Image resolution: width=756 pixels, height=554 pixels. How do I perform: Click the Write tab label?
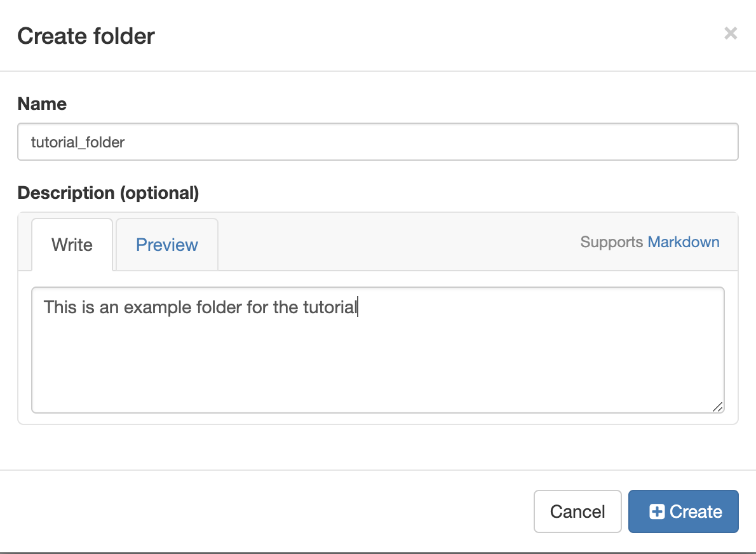72,245
